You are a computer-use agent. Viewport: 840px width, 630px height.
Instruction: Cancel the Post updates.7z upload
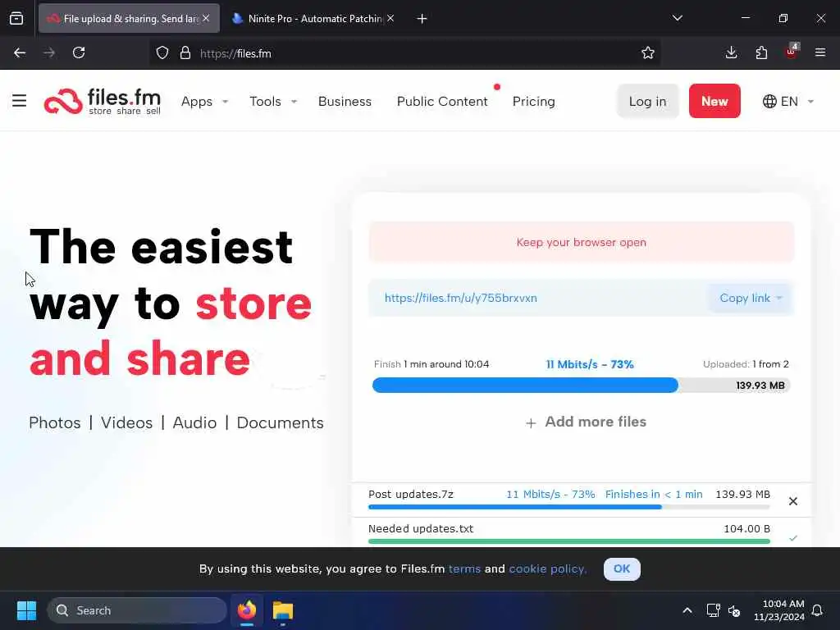tap(793, 501)
